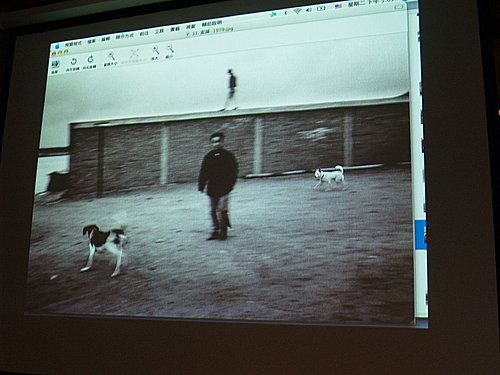The height and width of the screenshot is (375, 500).
Task: Open the 視窗 (Window) menu
Action: [x=190, y=27]
